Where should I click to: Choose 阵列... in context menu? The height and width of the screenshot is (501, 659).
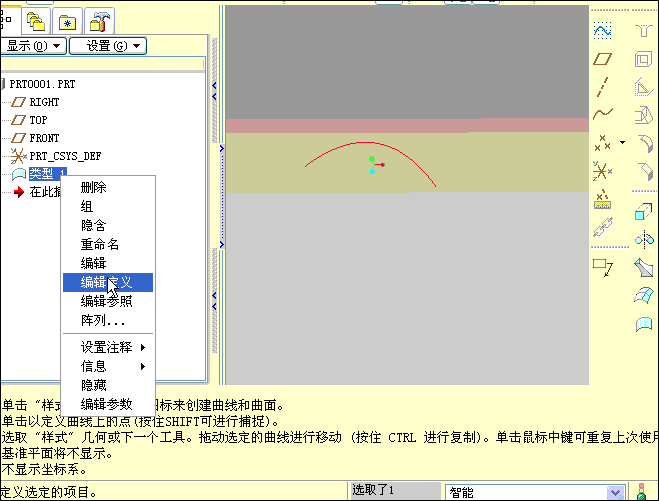tap(108, 320)
